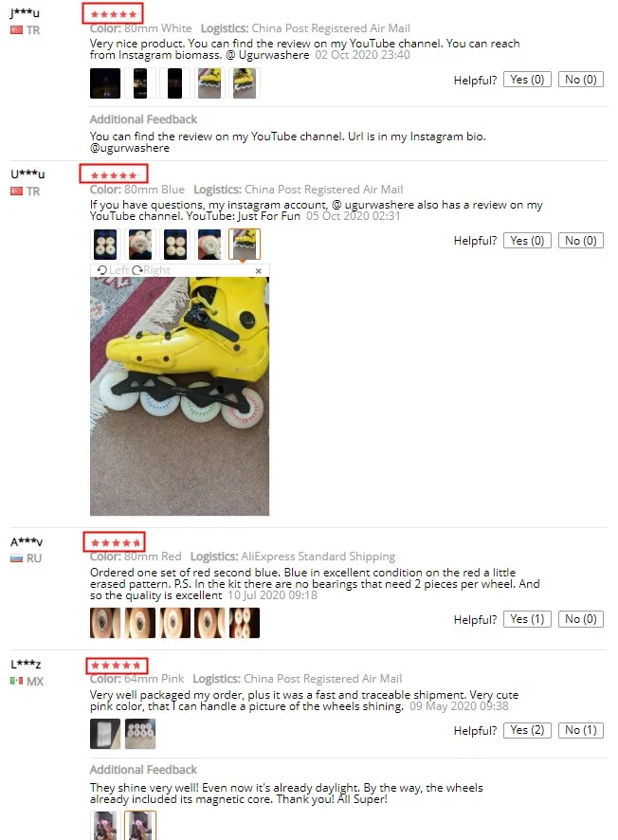Click the Mexico flag beside L***z
The image size is (618, 840).
tap(17, 681)
